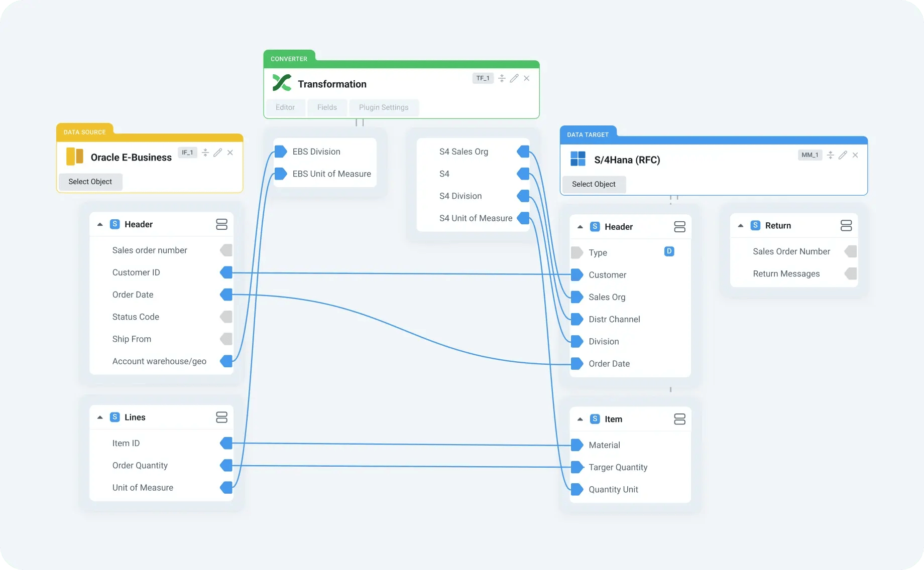Click the Account warehouse/geo output connector
Image resolution: width=924 pixels, height=570 pixels.
[x=226, y=361]
